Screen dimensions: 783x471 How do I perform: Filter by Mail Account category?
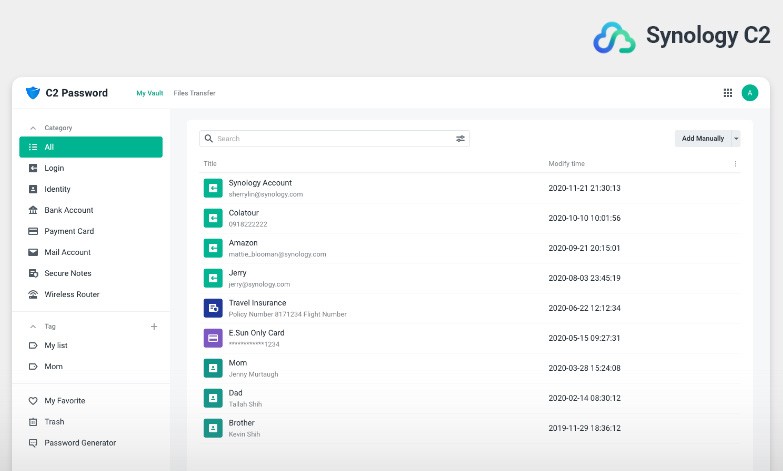(91, 252)
